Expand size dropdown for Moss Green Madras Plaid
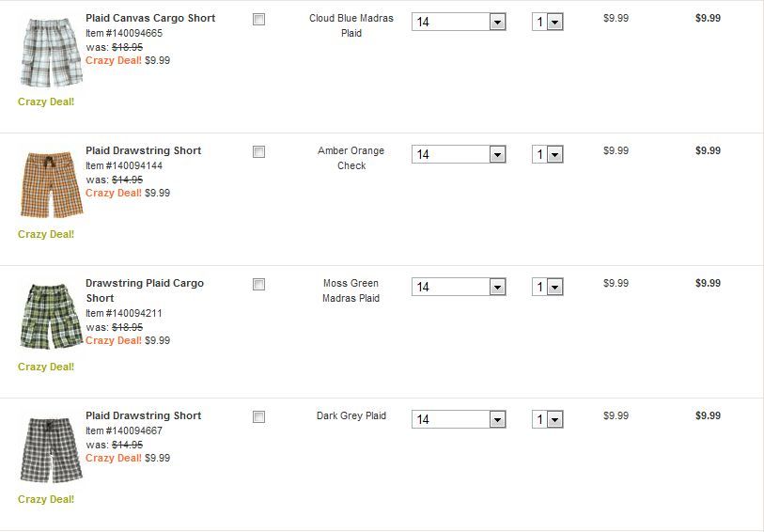Image resolution: width=764 pixels, height=532 pixels. click(459, 287)
